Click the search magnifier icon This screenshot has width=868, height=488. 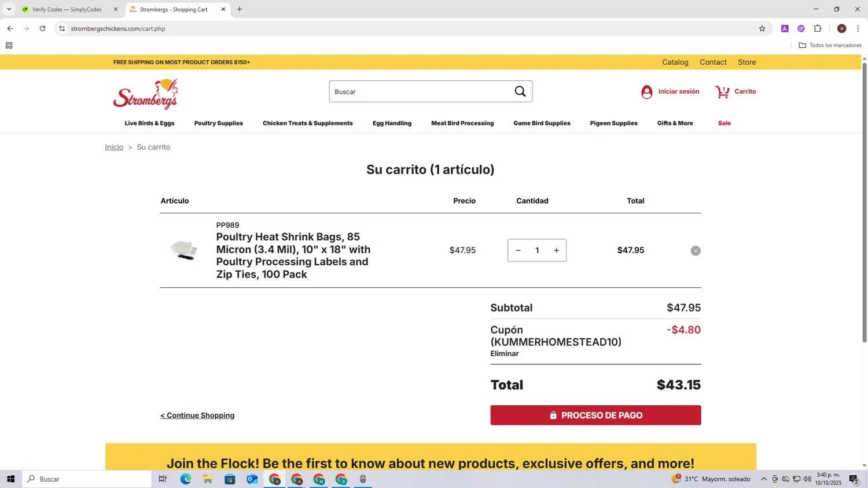point(520,91)
